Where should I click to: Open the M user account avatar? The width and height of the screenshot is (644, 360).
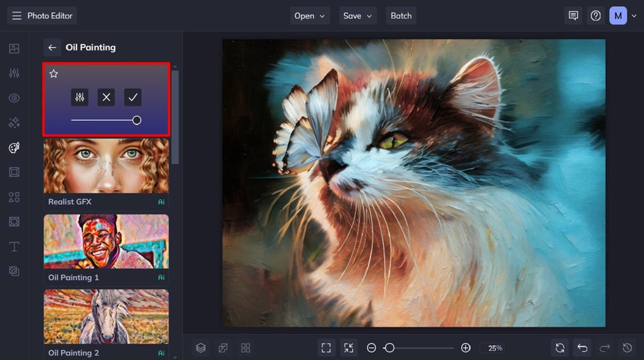[617, 16]
